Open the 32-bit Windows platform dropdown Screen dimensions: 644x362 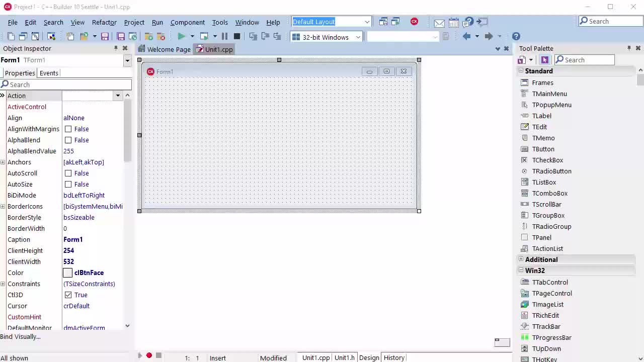point(358,37)
